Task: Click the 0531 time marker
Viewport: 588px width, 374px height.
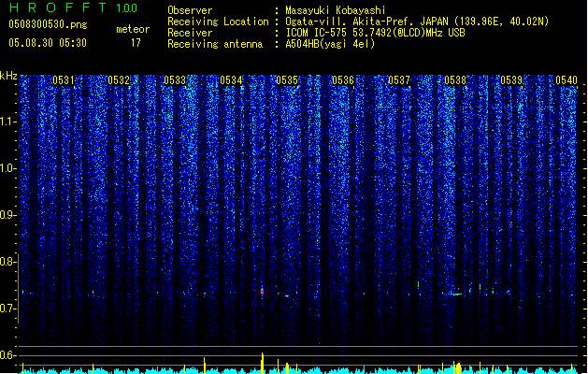Action: click(63, 80)
